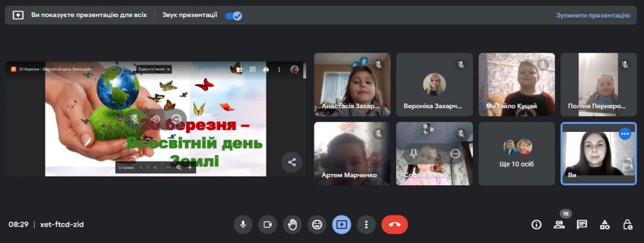Open the chat with everyone icon
The width and height of the screenshot is (644, 243).
coord(582,225)
